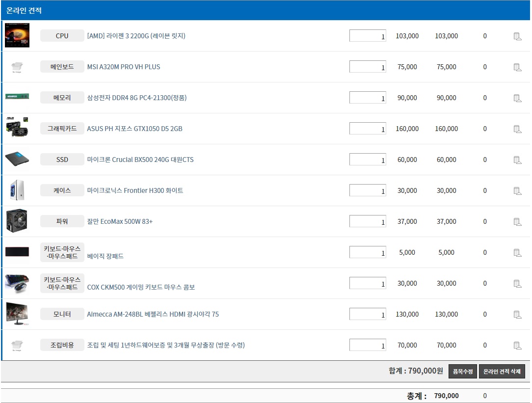Click the detail icon in the 조립비용 row
Screen dimensions: 532x403
click(x=517, y=346)
